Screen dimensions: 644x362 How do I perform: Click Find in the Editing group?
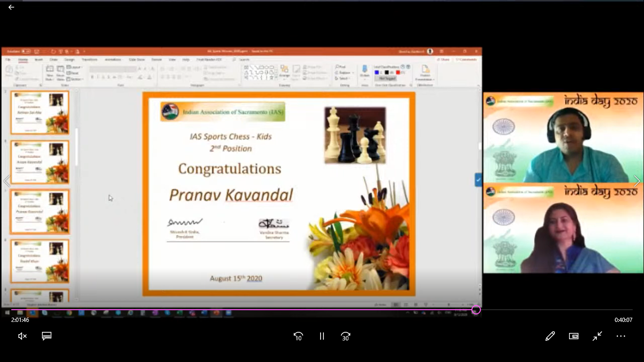[x=340, y=67]
